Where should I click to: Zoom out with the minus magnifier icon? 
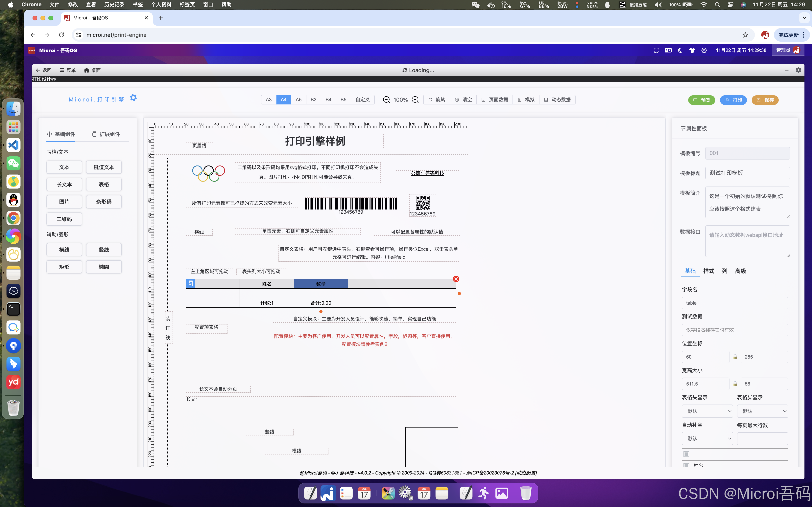point(386,99)
